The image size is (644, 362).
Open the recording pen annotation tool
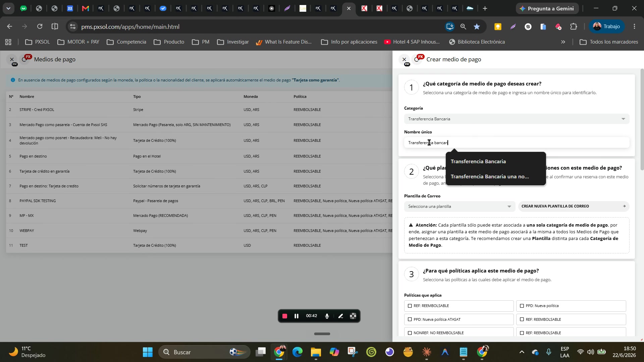(340, 316)
